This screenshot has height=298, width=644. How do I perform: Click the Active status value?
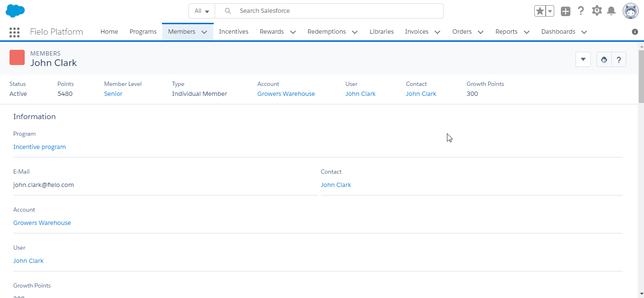tap(18, 94)
